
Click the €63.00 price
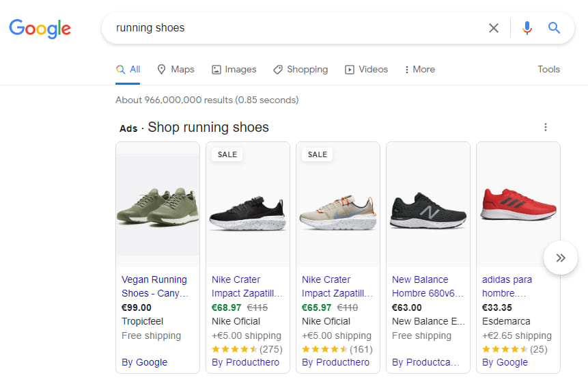coord(406,307)
